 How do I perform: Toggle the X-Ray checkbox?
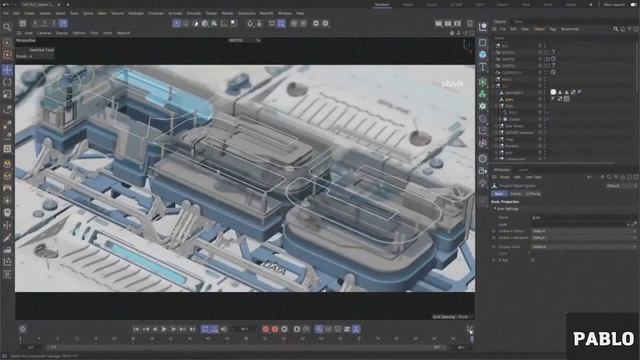(x=533, y=260)
